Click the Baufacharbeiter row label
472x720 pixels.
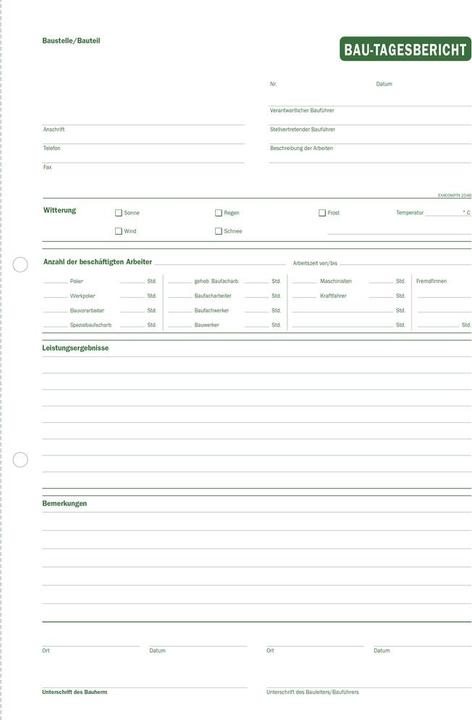click(x=213, y=296)
